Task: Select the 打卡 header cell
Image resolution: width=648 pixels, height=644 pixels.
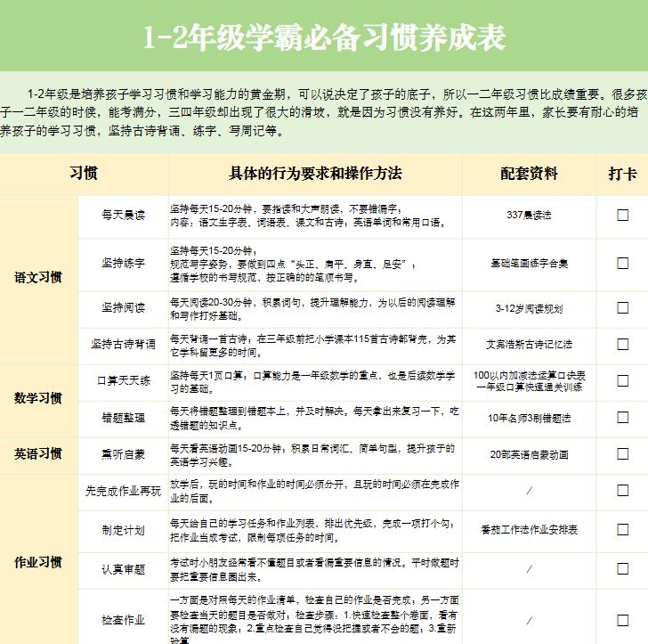Action: [x=622, y=174]
